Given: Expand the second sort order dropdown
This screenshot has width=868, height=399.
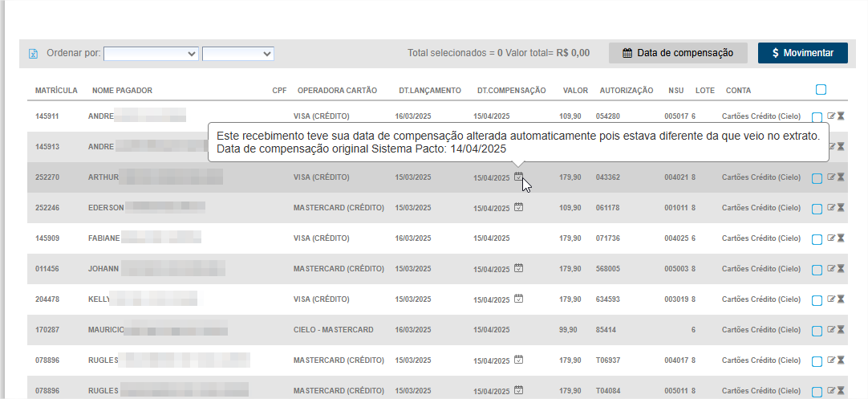Looking at the screenshot, I should (238, 54).
